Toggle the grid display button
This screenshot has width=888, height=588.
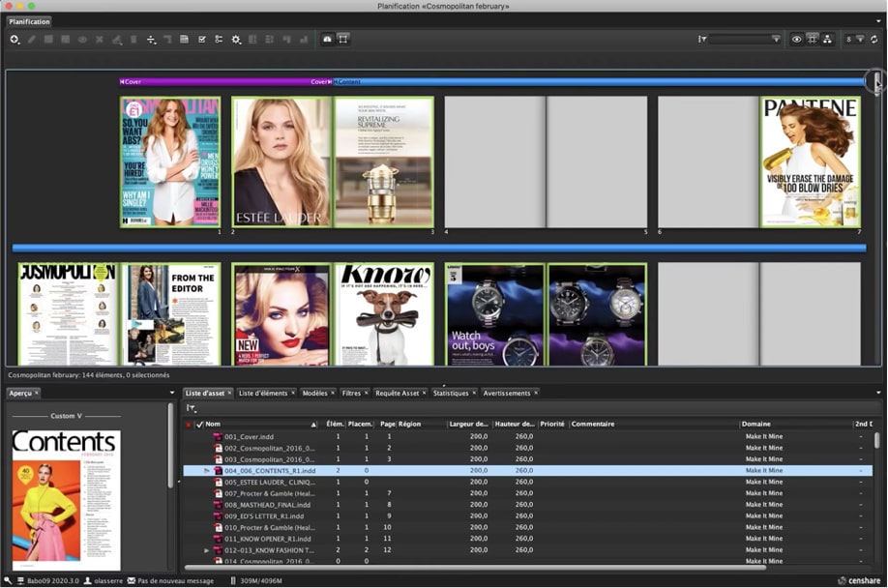click(813, 39)
